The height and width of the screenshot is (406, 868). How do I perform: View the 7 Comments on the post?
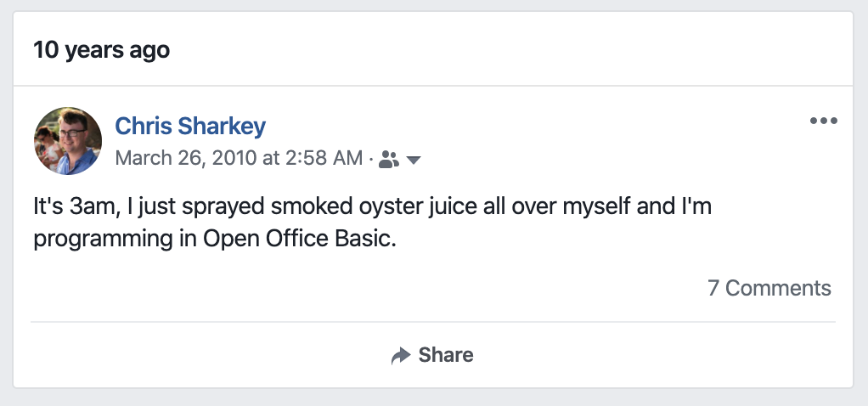(x=769, y=288)
